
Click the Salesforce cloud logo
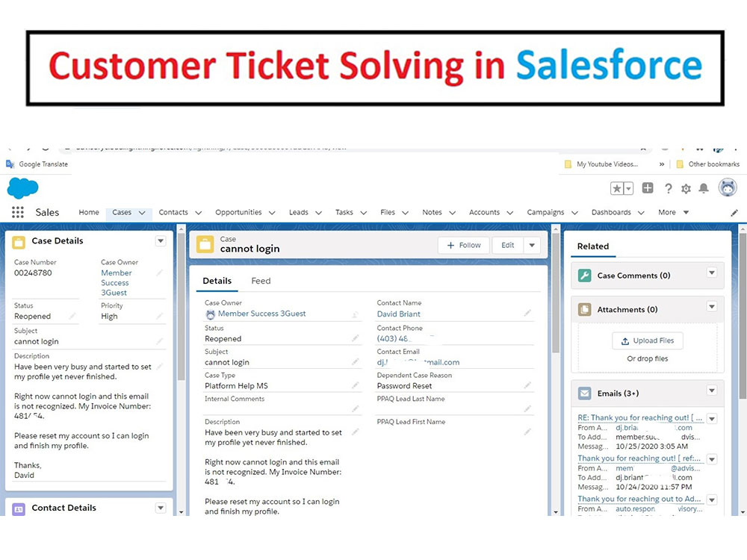[x=22, y=187]
